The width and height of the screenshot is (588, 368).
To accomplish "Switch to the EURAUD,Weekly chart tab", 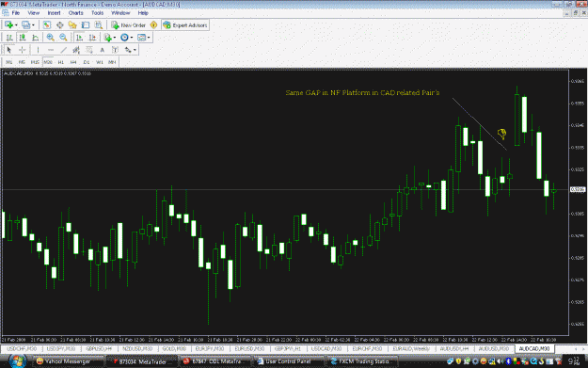I will (411, 349).
